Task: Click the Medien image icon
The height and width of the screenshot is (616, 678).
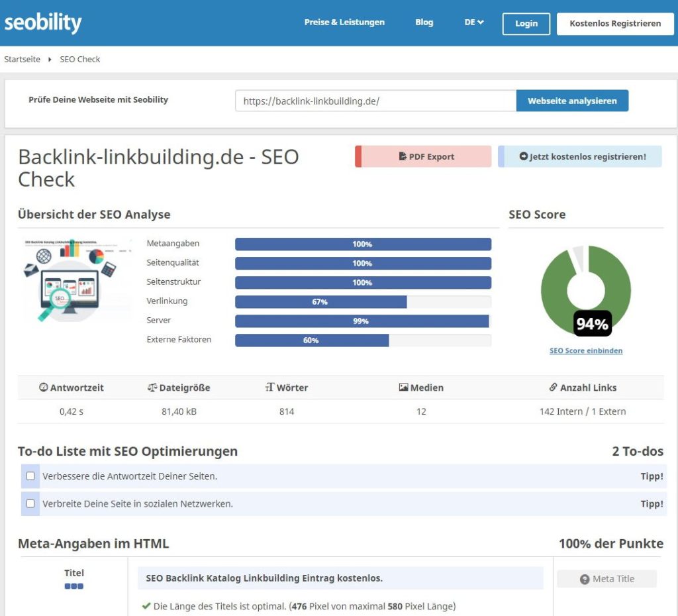Action: (403, 387)
